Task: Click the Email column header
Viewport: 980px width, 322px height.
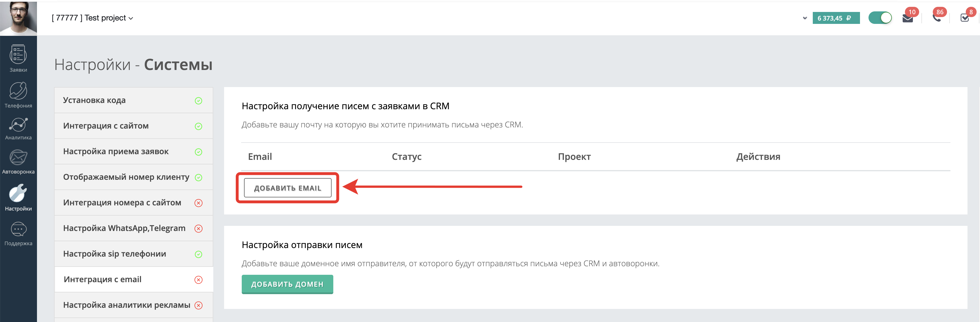Action: click(x=260, y=156)
